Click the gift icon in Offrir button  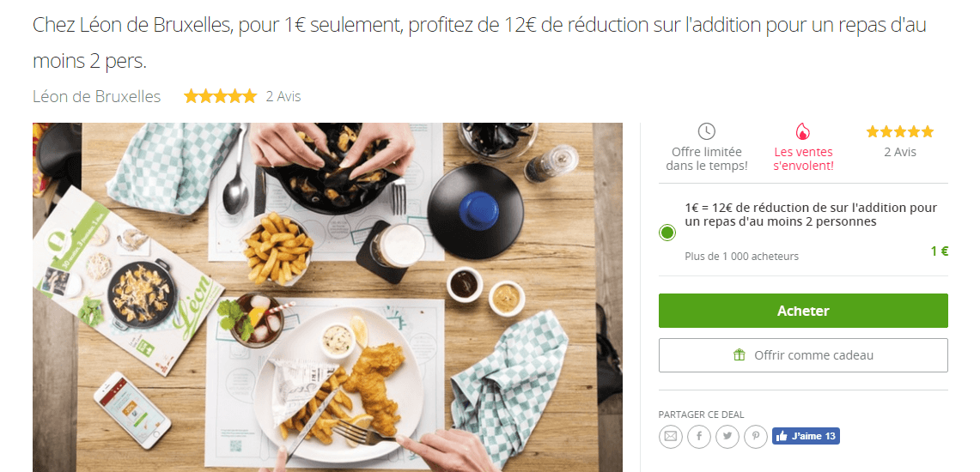click(x=740, y=355)
